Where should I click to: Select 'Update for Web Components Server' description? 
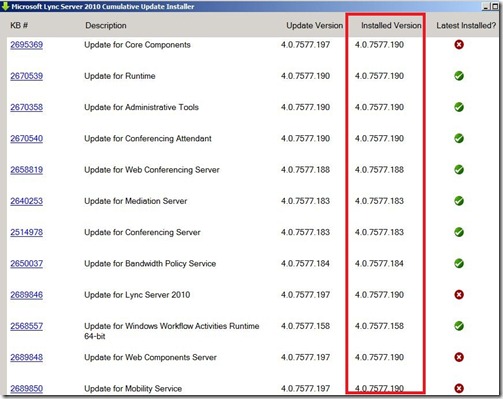150,357
